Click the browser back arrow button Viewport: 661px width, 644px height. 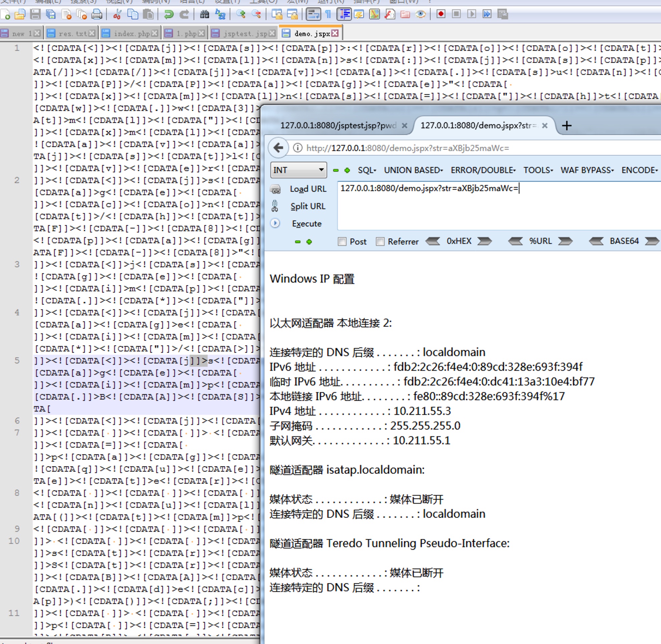[x=278, y=148]
